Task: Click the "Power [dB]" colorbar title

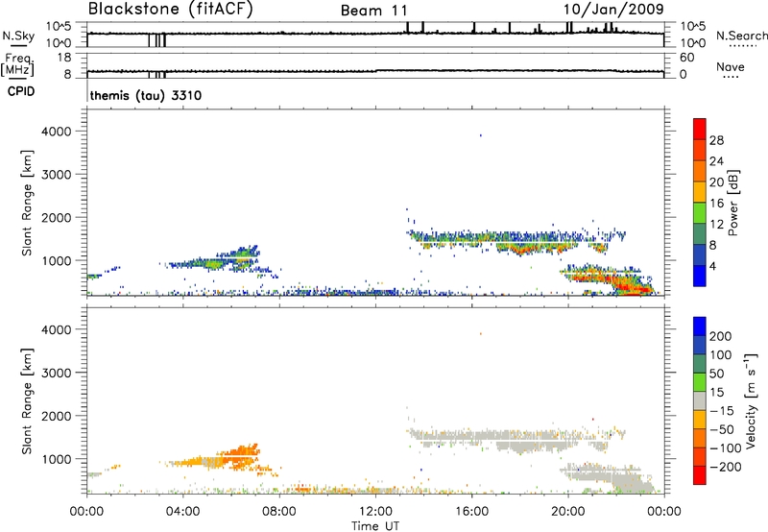Action: [x=732, y=203]
